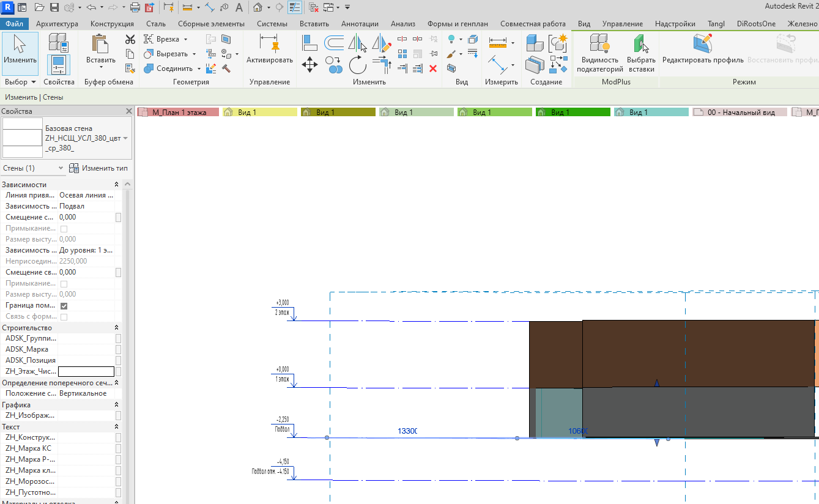Click the Cut scissors icon in Буфер обмена
The width and height of the screenshot is (819, 504).
click(x=130, y=39)
